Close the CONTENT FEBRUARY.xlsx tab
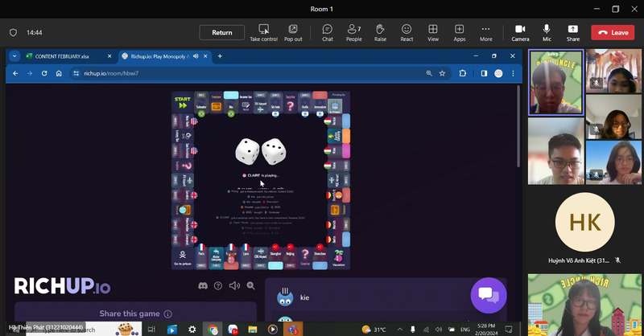This screenshot has width=644, height=336. (x=109, y=56)
